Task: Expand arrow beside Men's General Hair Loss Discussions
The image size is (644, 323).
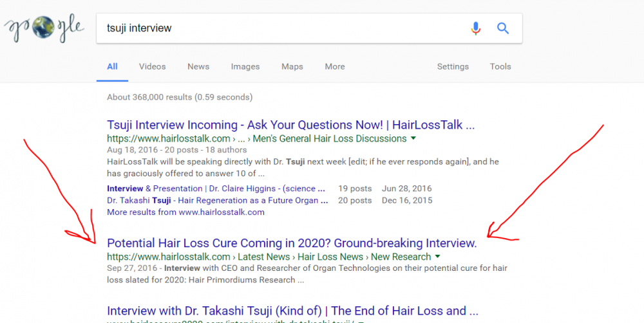Action: (x=413, y=138)
